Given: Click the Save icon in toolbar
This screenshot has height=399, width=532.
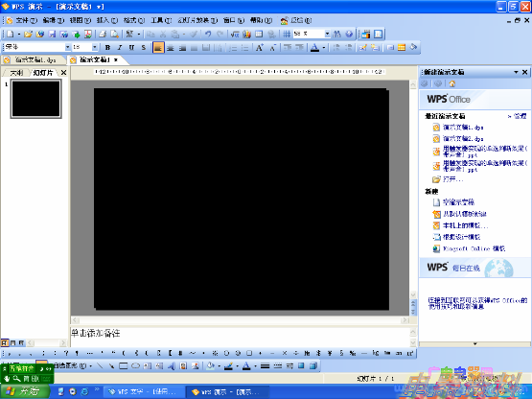Looking at the screenshot, I should [52, 34].
